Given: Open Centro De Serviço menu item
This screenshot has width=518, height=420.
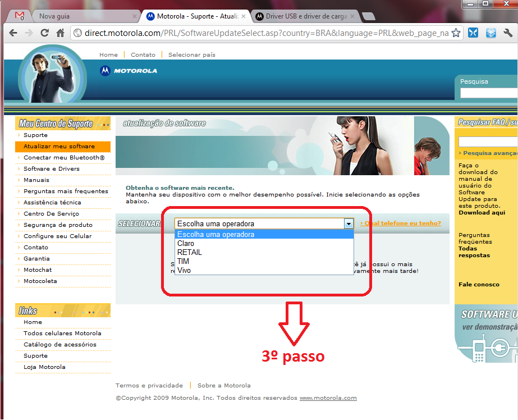Looking at the screenshot, I should 51,214.
